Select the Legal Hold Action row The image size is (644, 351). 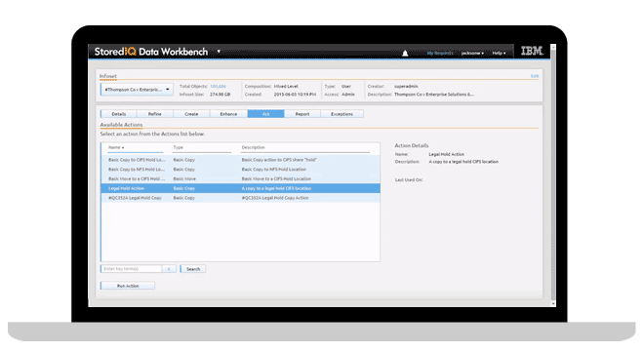click(x=241, y=188)
